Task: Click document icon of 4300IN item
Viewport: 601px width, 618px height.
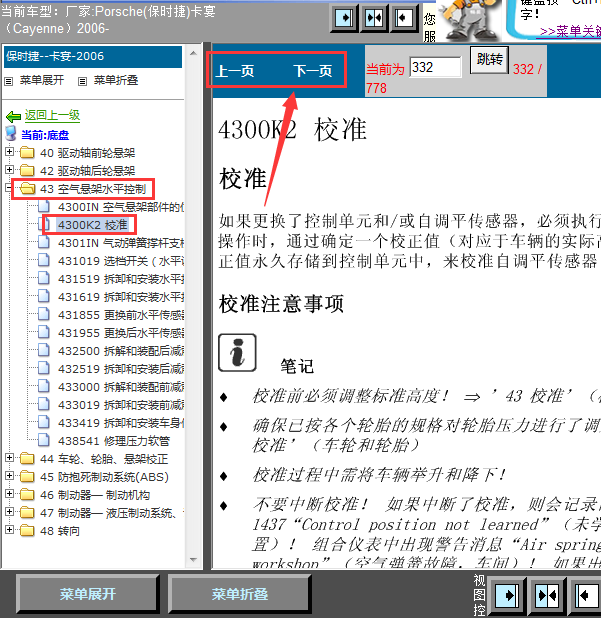Action: pos(44,206)
